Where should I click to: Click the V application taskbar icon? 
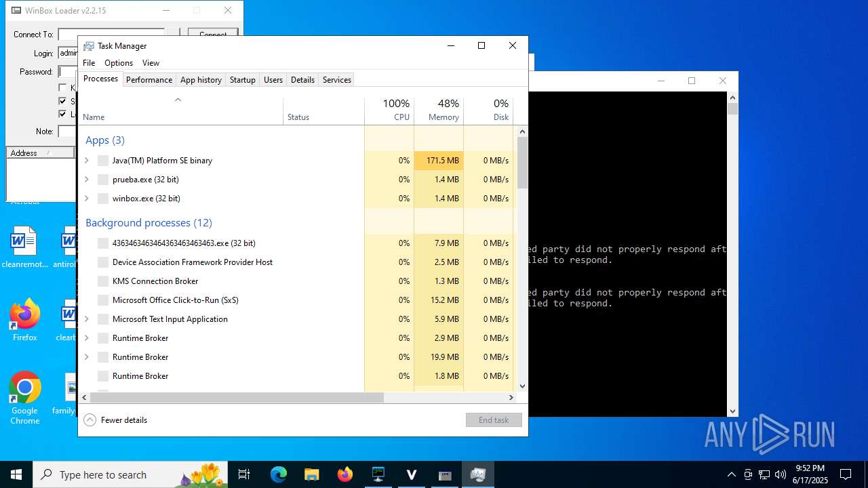pyautogui.click(x=412, y=474)
